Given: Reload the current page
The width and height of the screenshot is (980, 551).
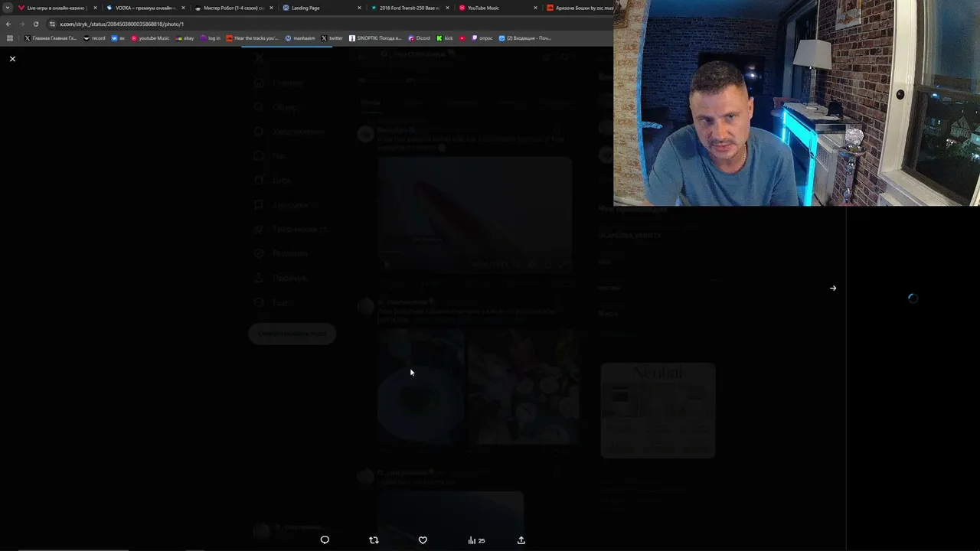Looking at the screenshot, I should [35, 24].
